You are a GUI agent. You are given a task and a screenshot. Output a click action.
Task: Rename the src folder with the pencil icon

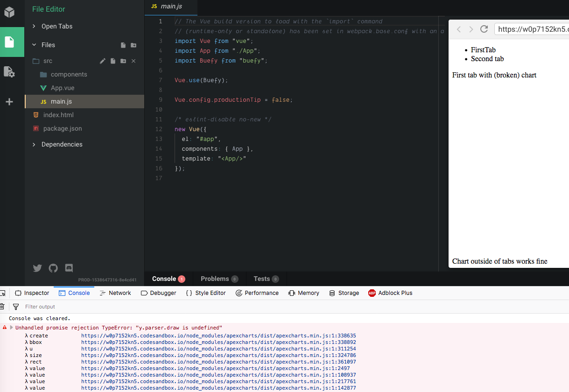click(102, 61)
